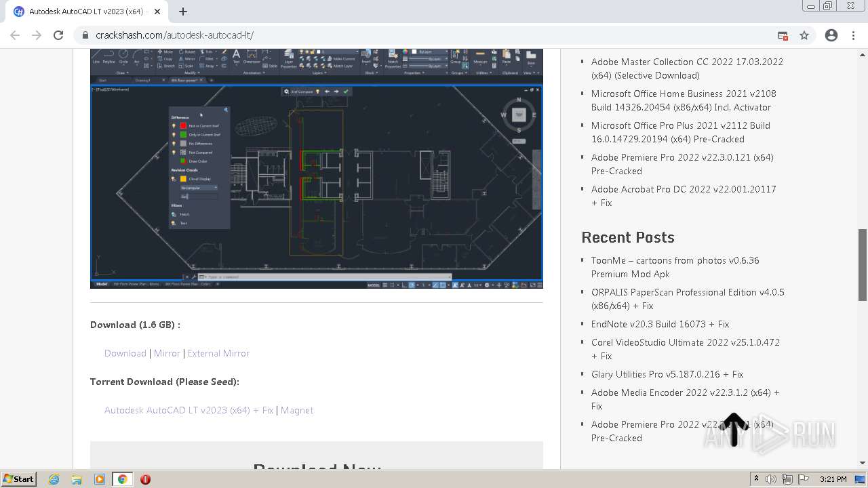Open the Windows Start menu
Screen dimensions: 868x488
[19, 479]
